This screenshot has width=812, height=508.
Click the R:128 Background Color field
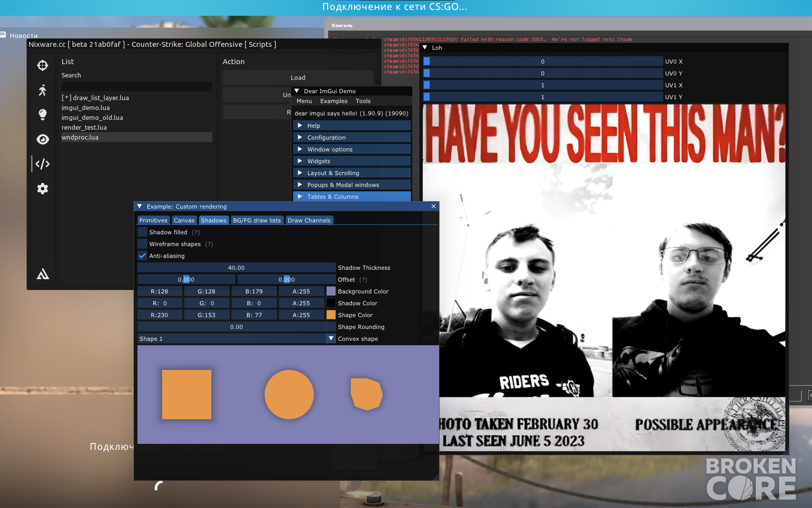point(160,291)
